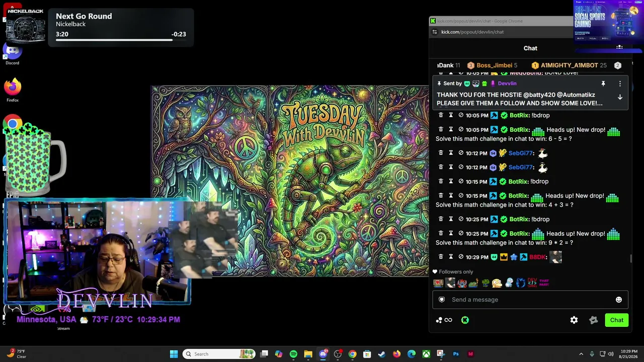Open Spotify from the taskbar
The width and height of the screenshot is (644, 362).
293,354
